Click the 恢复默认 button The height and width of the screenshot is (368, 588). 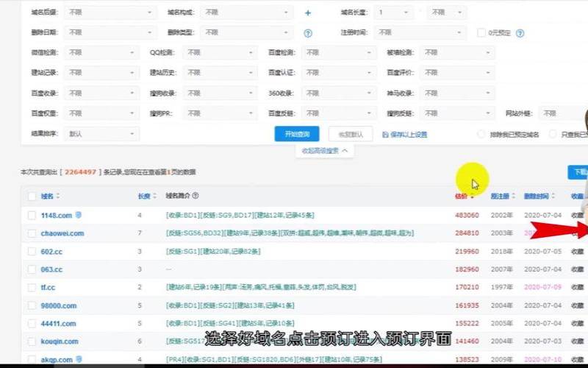[x=351, y=134]
